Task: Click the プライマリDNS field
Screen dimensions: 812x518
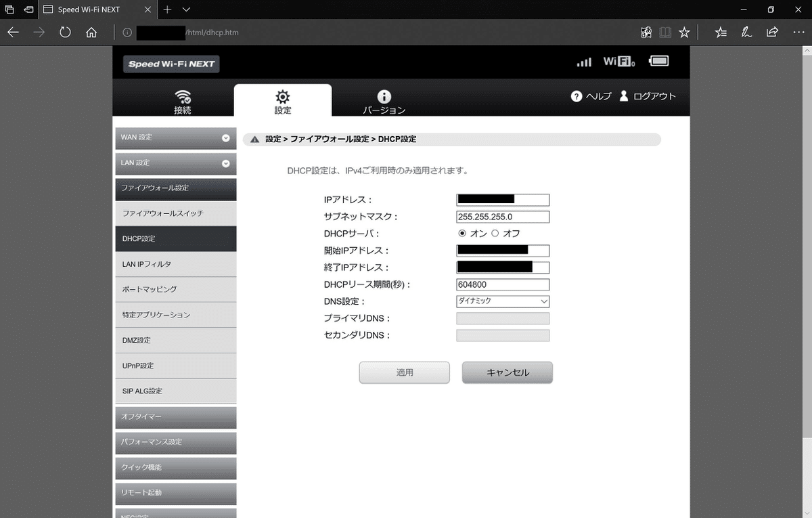Action: click(x=503, y=318)
